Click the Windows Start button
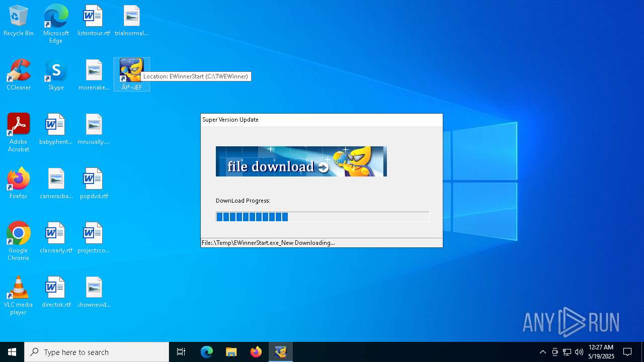 [x=12, y=352]
